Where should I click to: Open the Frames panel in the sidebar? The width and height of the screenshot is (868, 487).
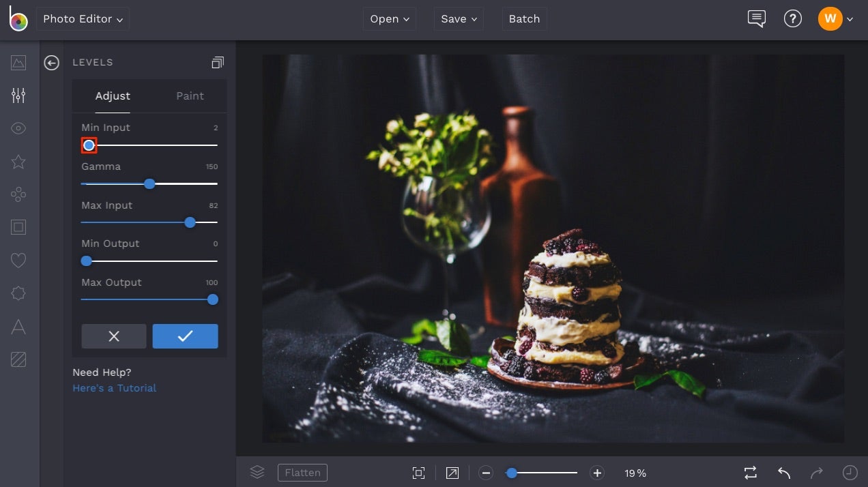(18, 226)
